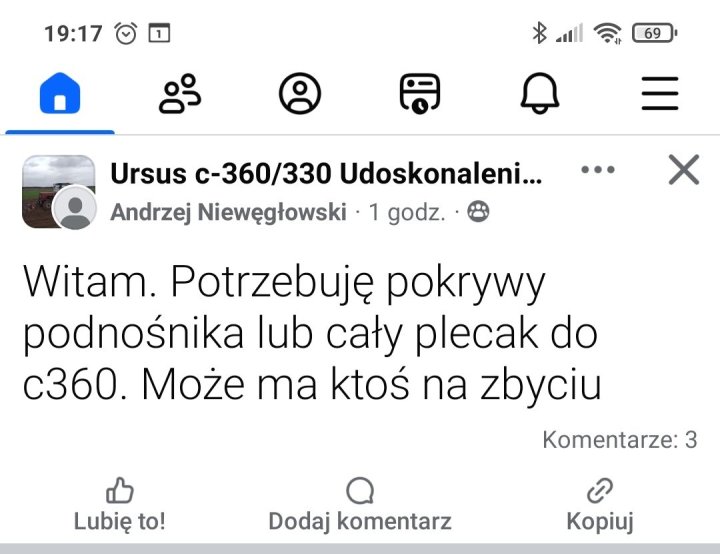Open the three-dot post options menu

598,170
